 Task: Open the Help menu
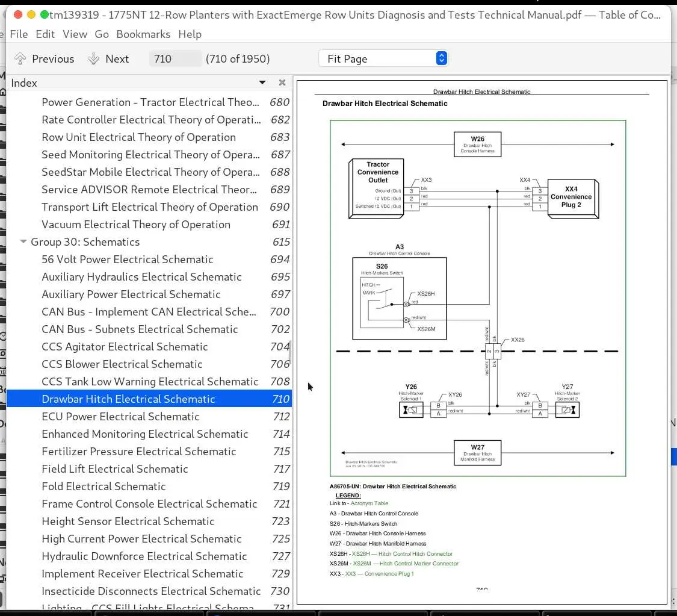(x=190, y=34)
